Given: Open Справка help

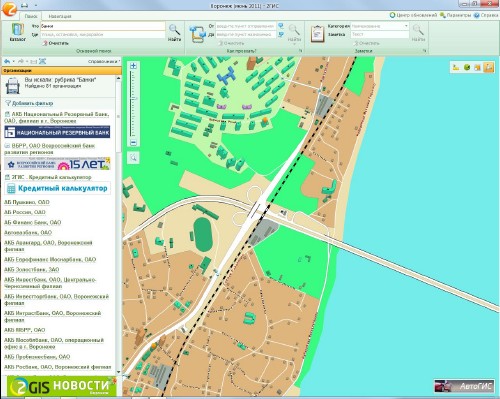Looking at the screenshot, I should [x=486, y=15].
